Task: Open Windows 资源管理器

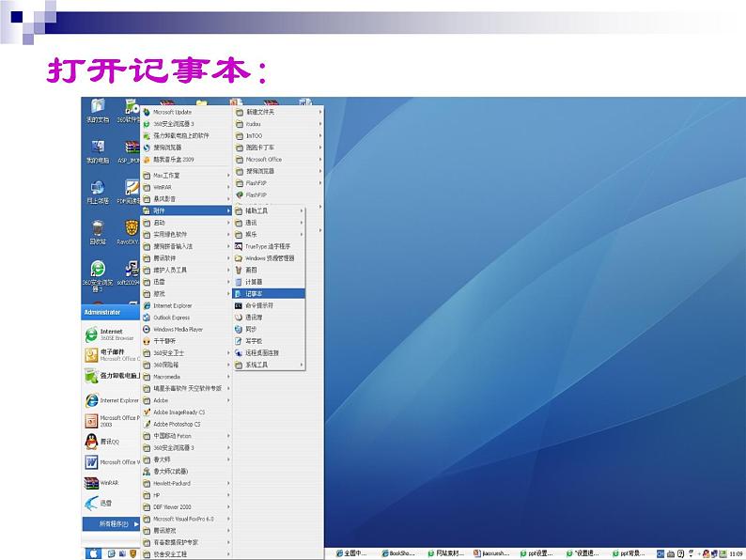Action: (x=269, y=258)
